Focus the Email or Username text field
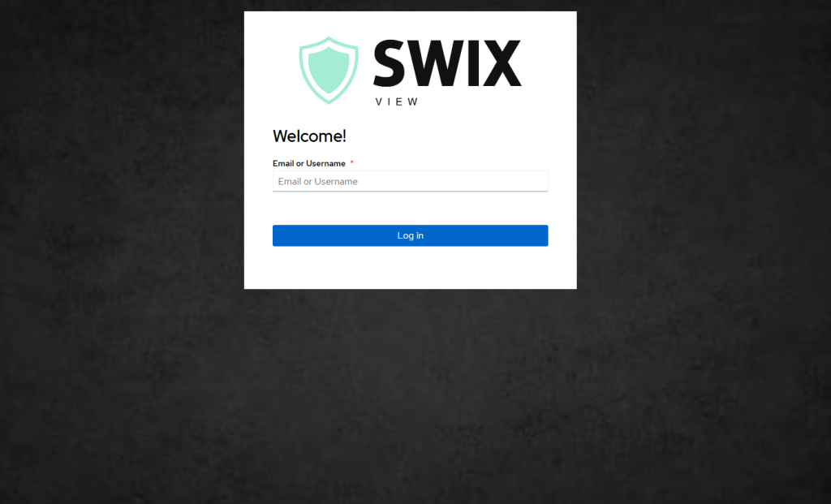The width and height of the screenshot is (831, 504). tap(410, 181)
